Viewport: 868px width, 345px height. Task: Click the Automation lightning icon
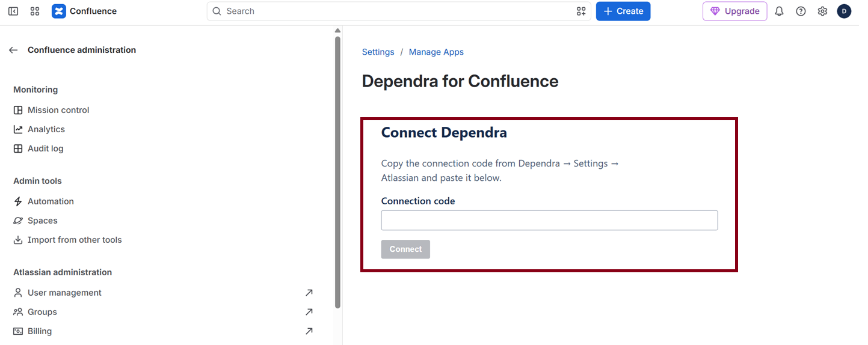pos(18,201)
